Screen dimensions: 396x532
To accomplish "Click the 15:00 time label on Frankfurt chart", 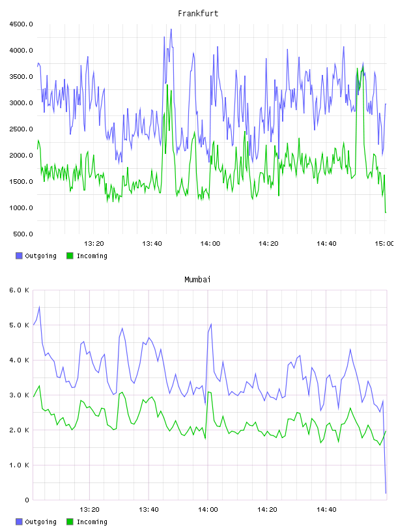I will pyautogui.click(x=384, y=244).
